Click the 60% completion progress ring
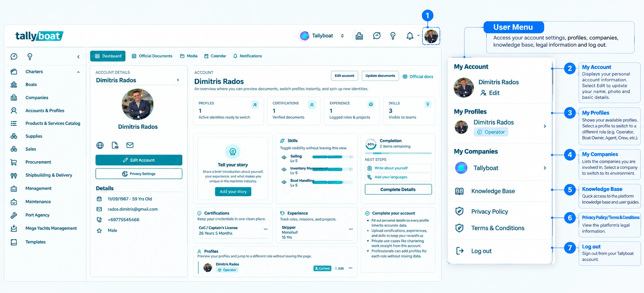The image size is (644, 293). click(x=371, y=144)
